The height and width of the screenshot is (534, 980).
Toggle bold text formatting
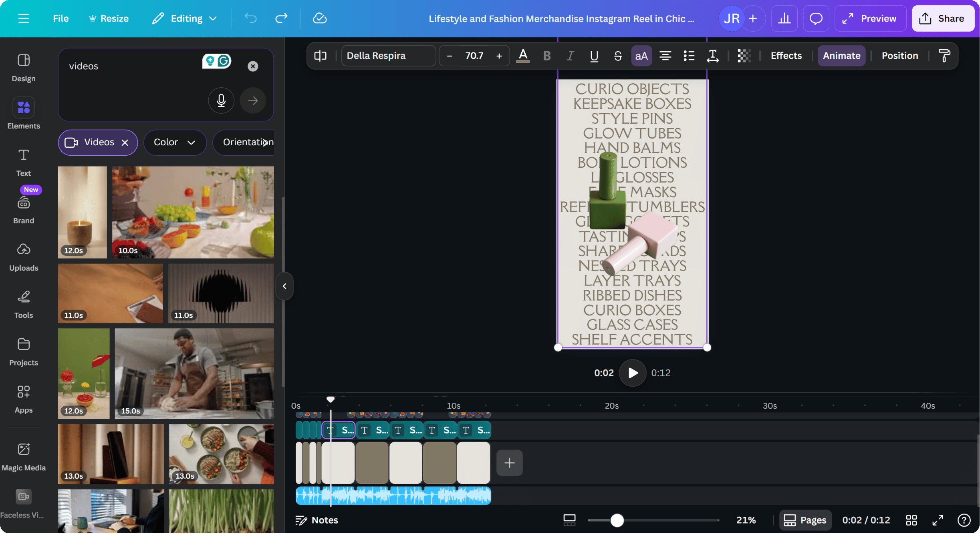[546, 56]
